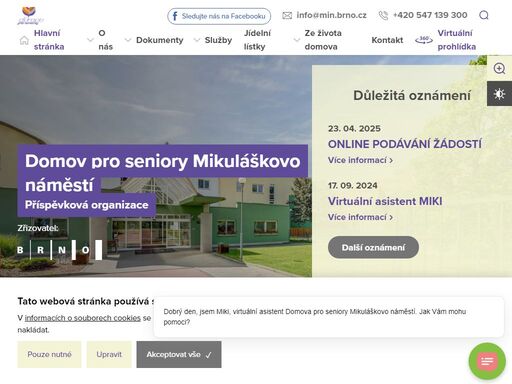This screenshot has width=512, height=384.
Task: Click Akceptovat vše button
Action: 179,354
